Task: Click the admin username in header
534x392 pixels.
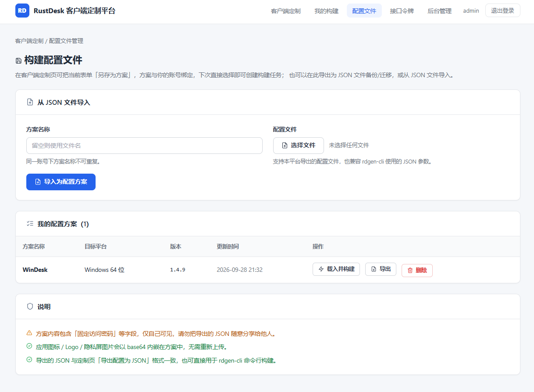Action: pos(471,11)
